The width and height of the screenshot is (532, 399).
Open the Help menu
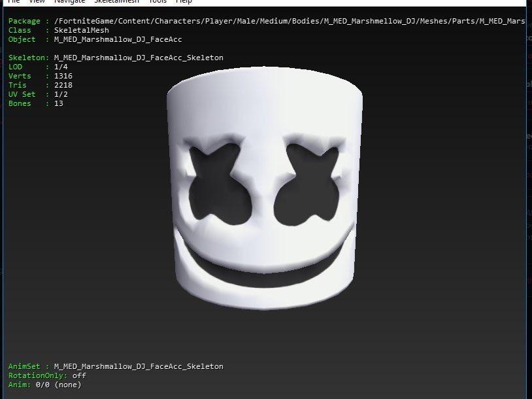point(184,2)
